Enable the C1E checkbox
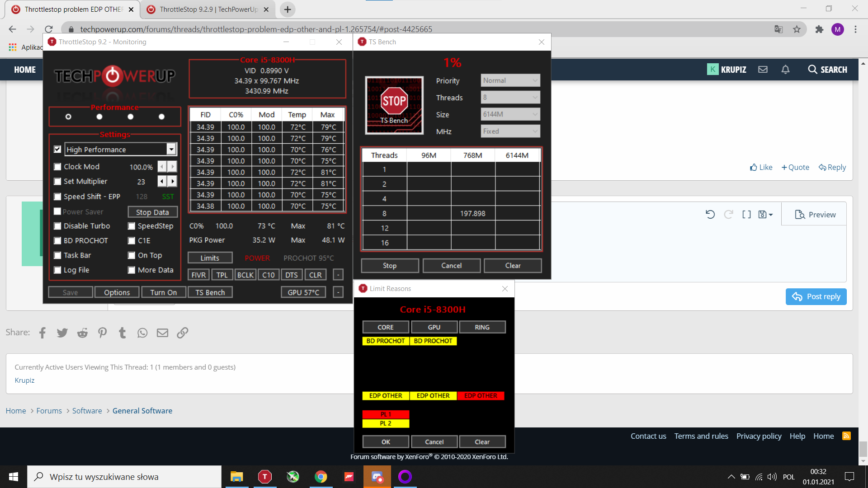Image resolution: width=868 pixels, height=488 pixels. point(132,241)
